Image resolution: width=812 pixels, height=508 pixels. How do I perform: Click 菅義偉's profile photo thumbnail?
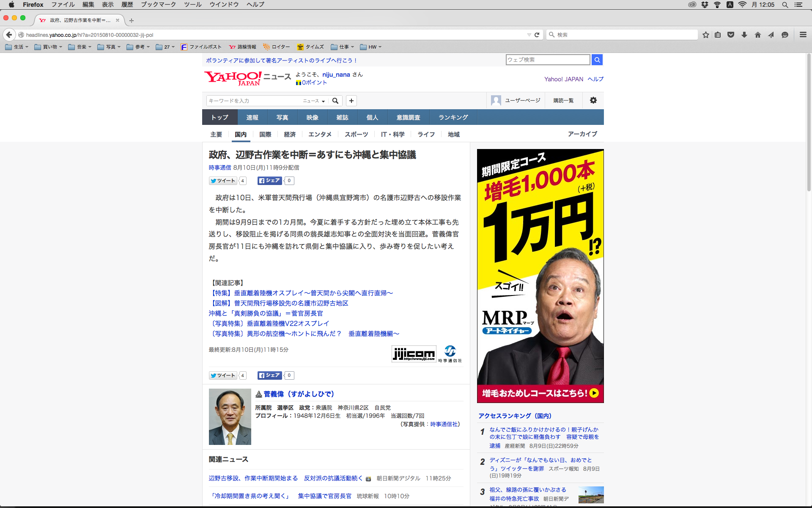[x=230, y=417]
